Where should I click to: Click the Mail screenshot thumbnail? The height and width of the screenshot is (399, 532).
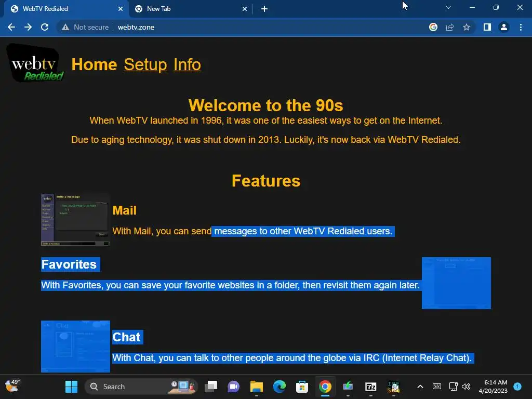(x=75, y=220)
